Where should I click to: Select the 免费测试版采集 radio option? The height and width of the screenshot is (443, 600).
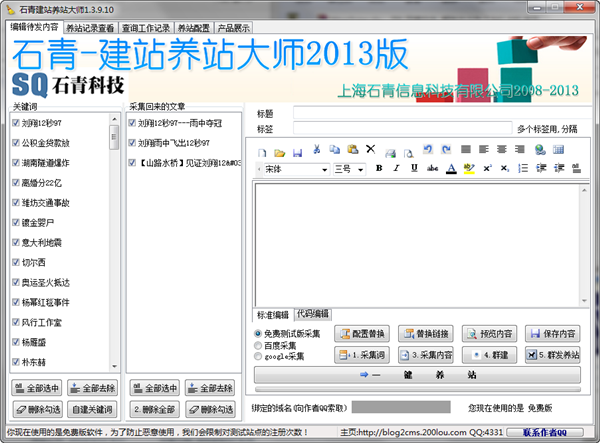(x=258, y=334)
